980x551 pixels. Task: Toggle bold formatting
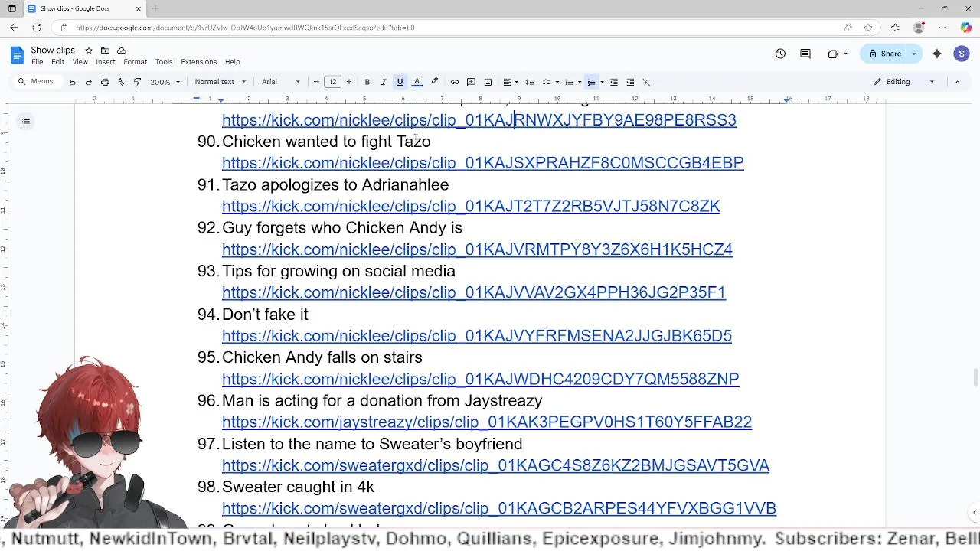(367, 82)
